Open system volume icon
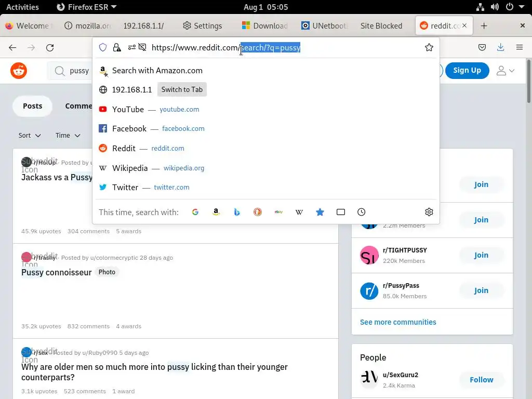 click(x=495, y=7)
